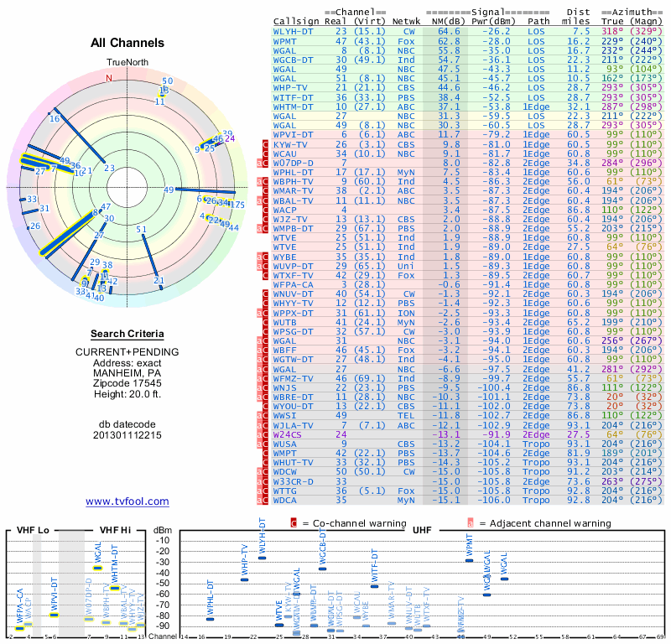The height and width of the screenshot is (644, 671).
Task: Click the pink 'a' badge beside WYBE
Action: [x=259, y=257]
